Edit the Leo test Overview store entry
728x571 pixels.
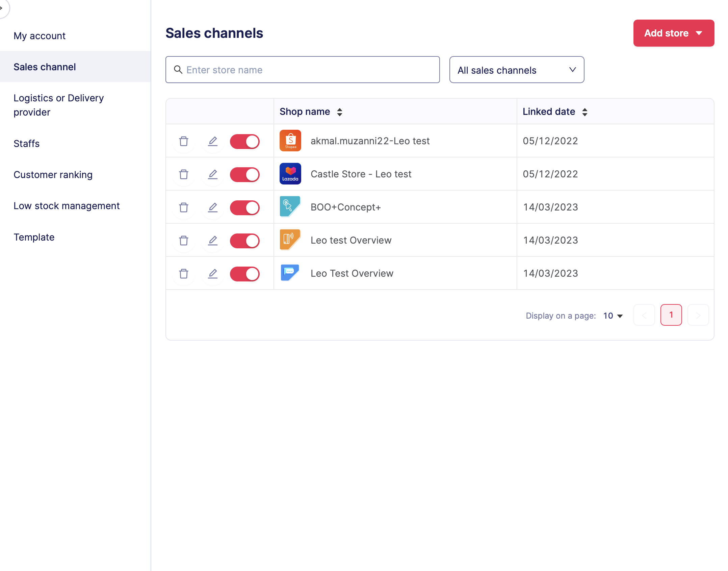pyautogui.click(x=213, y=241)
